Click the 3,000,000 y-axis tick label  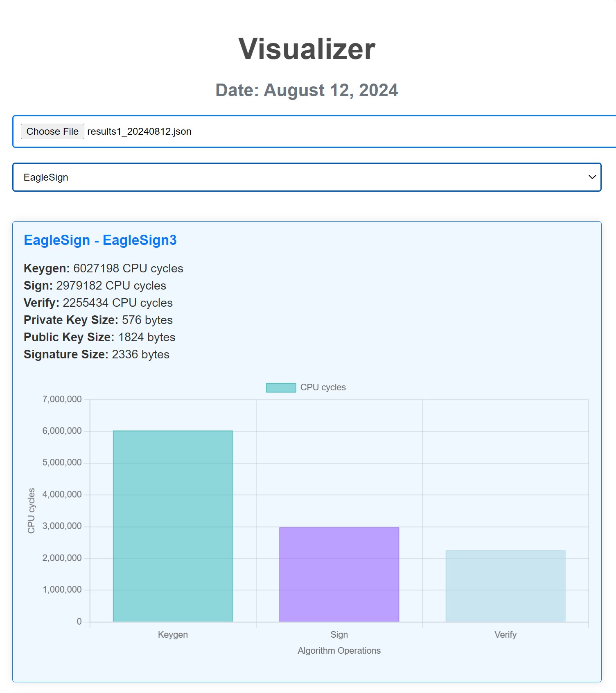pyautogui.click(x=62, y=526)
